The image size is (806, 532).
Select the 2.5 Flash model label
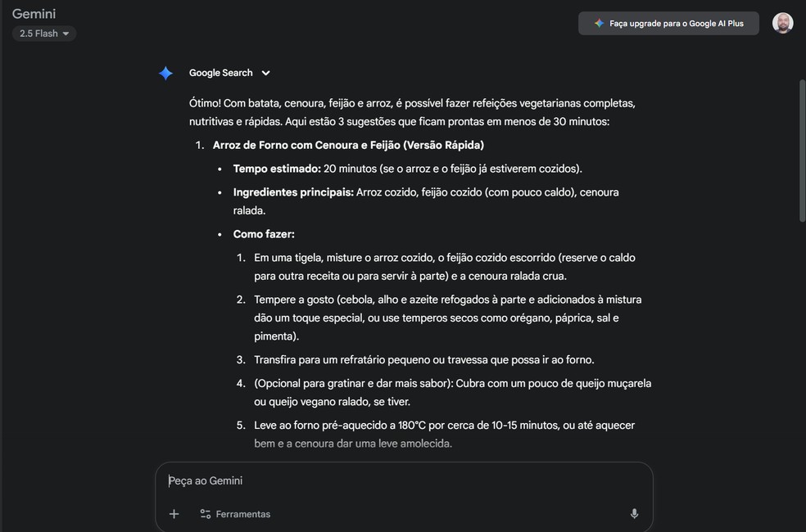tap(38, 33)
